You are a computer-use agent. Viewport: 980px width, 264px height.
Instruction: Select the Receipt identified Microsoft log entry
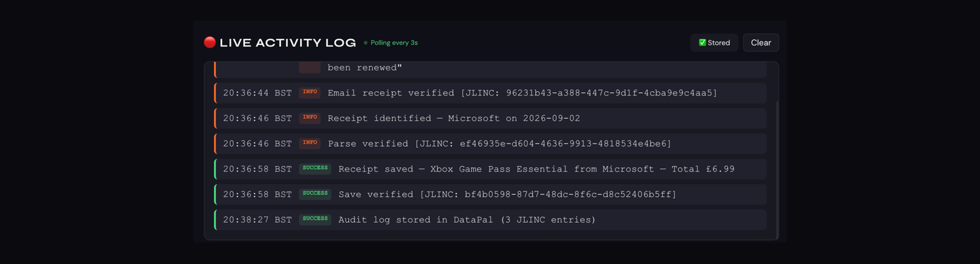click(x=490, y=118)
